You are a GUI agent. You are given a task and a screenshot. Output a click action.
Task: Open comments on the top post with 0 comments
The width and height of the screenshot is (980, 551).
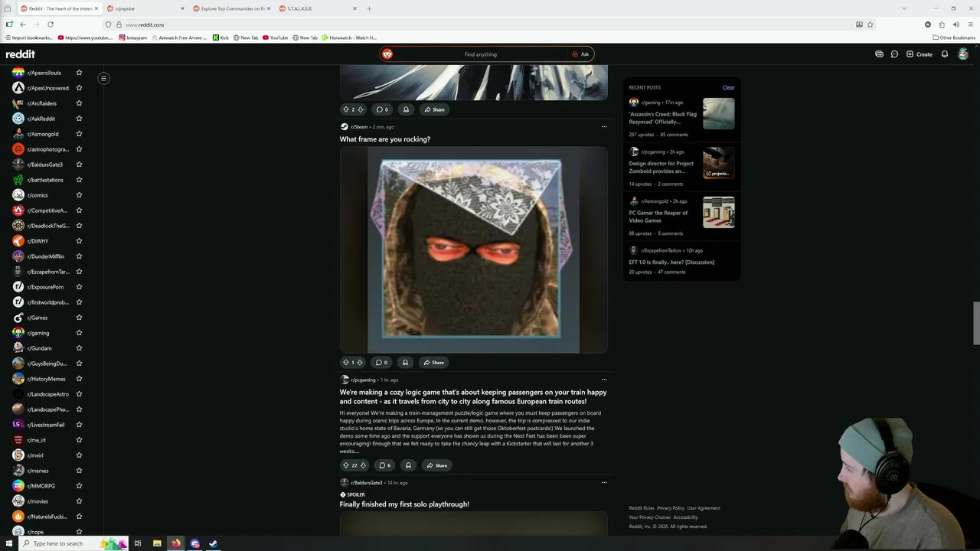pyautogui.click(x=382, y=109)
